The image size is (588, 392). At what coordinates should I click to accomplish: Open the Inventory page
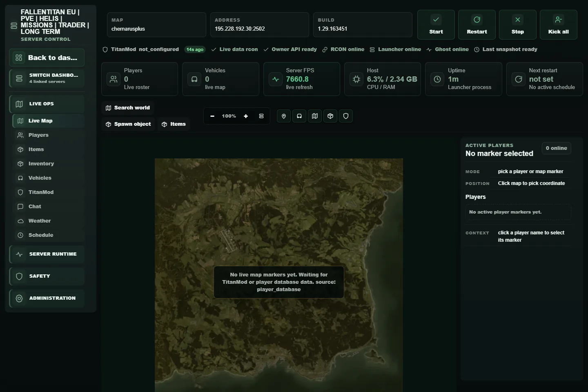(48, 164)
